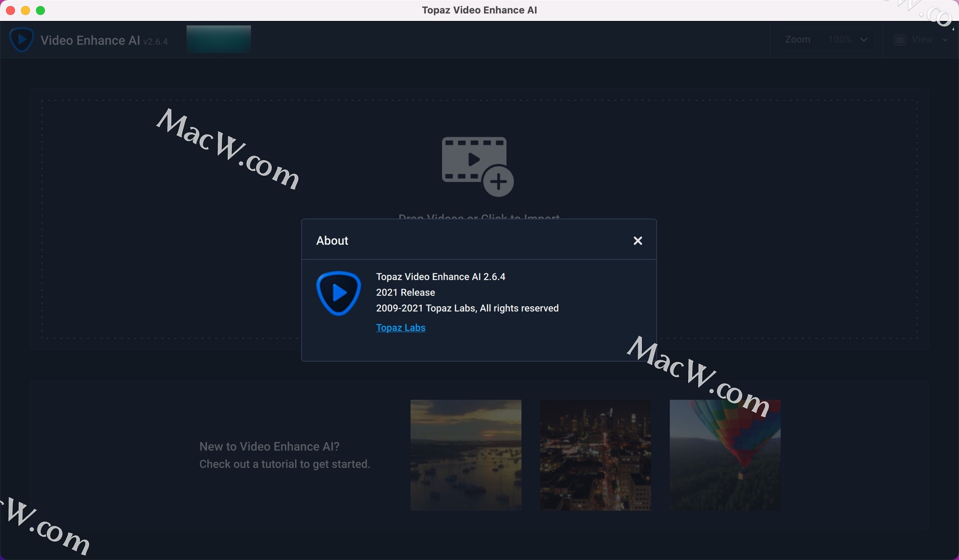Open the View dropdown
The image size is (959, 560).
(x=921, y=39)
